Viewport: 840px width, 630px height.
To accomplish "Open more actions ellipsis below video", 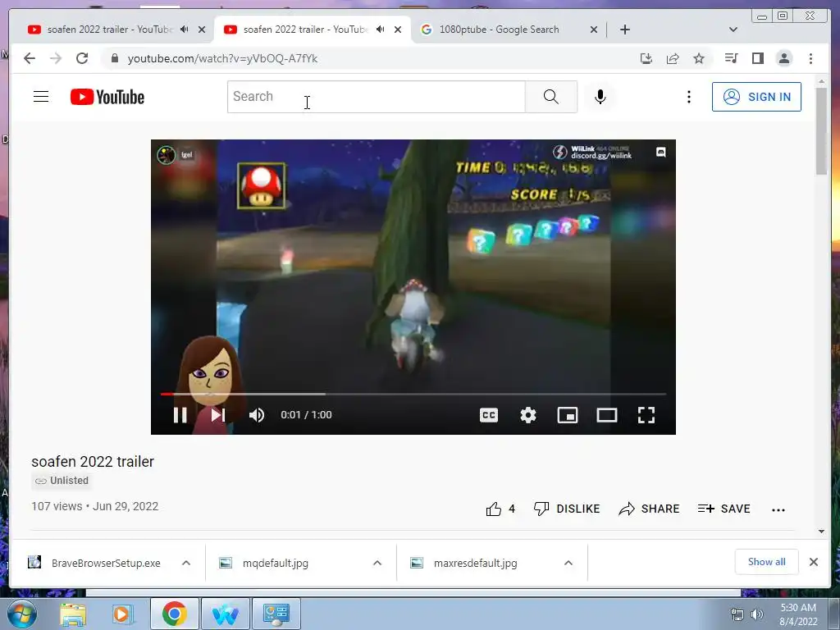I will point(778,509).
